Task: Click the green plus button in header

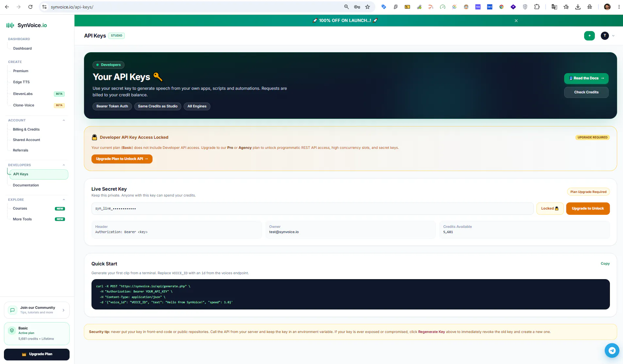Action: [x=589, y=36]
